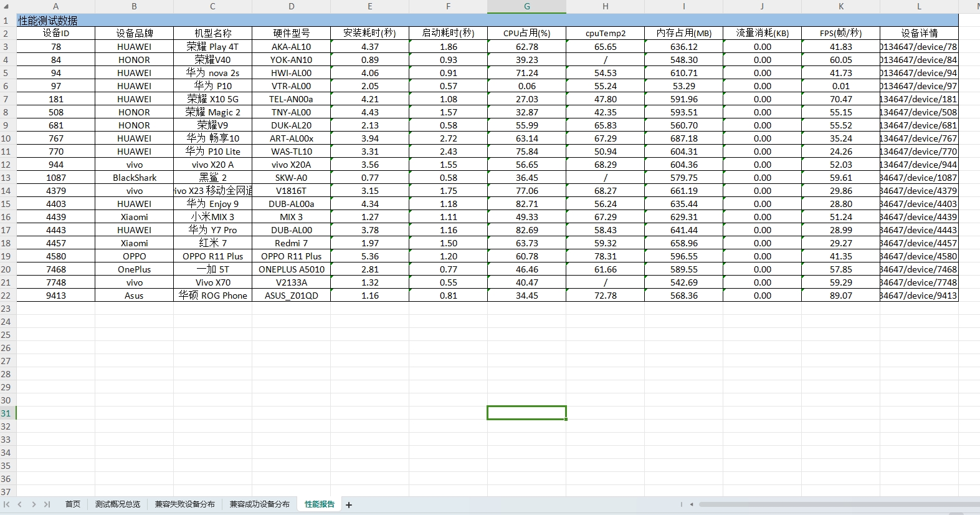980x515 pixels.
Task: Select the BlackShark brand cell
Action: (x=134, y=178)
